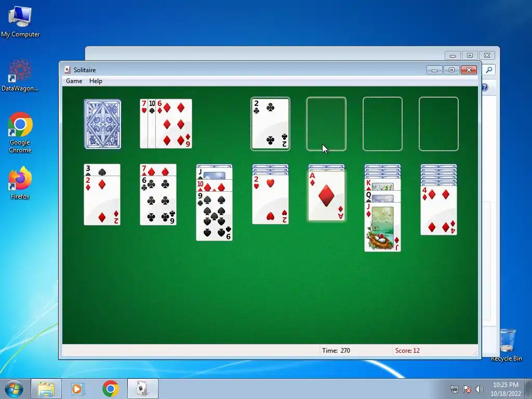Open Firefox desktop shortcut
The image size is (532, 399).
point(20,183)
